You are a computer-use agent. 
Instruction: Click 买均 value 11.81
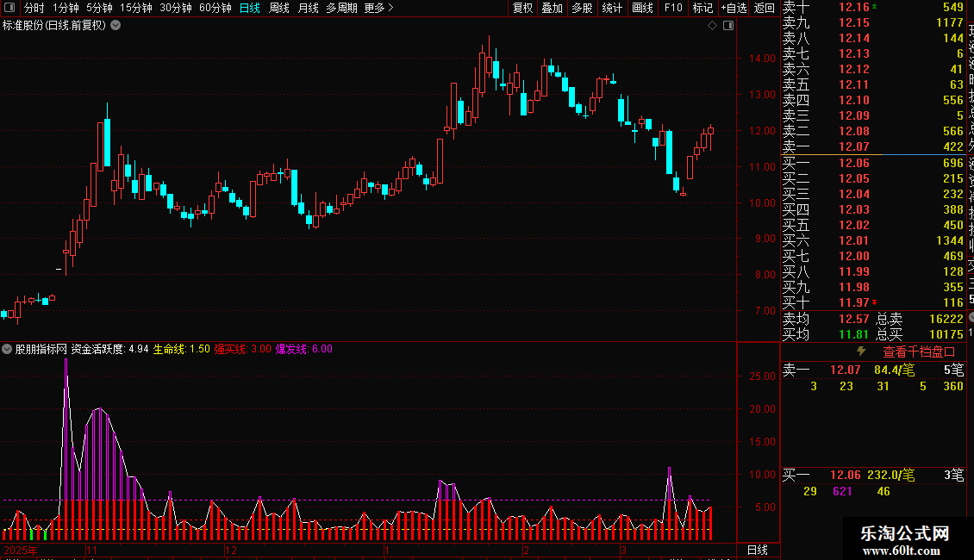tap(853, 334)
